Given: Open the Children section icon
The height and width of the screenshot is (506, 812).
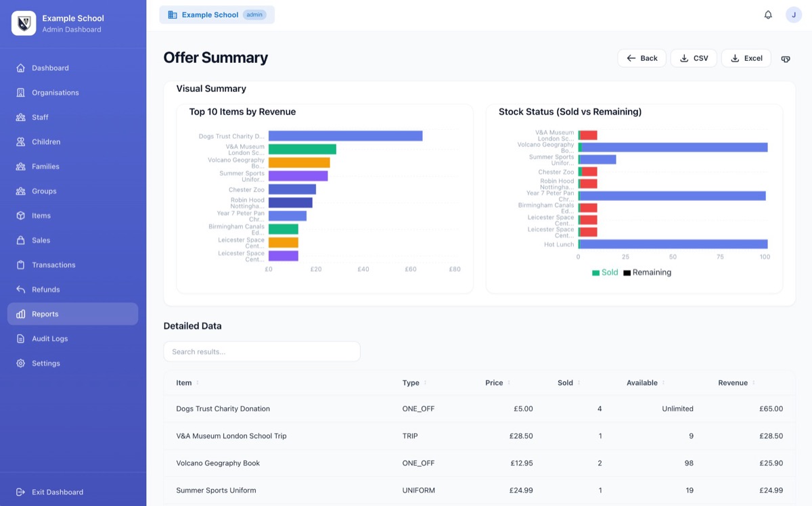Looking at the screenshot, I should 21,141.
